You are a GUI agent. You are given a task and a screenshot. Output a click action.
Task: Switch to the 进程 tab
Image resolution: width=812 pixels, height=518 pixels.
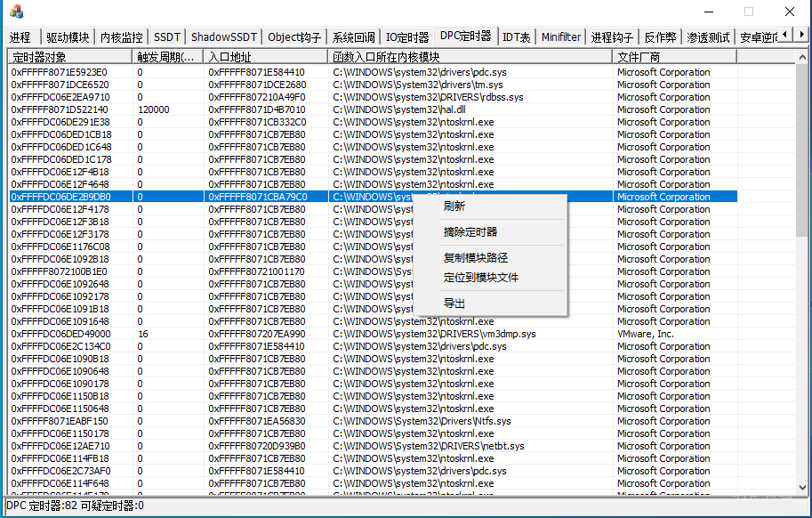20,37
